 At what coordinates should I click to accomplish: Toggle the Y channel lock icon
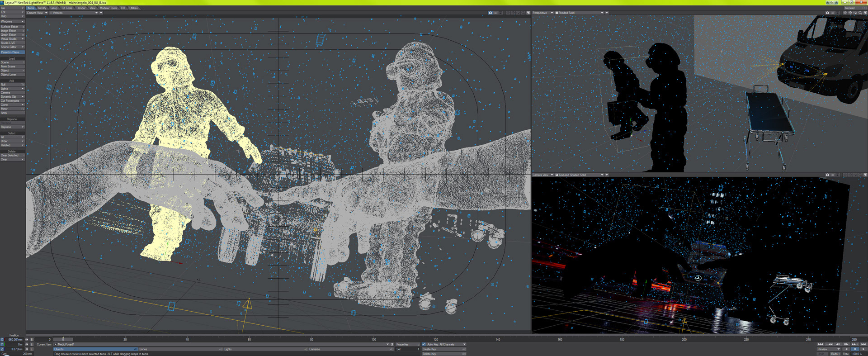27,344
